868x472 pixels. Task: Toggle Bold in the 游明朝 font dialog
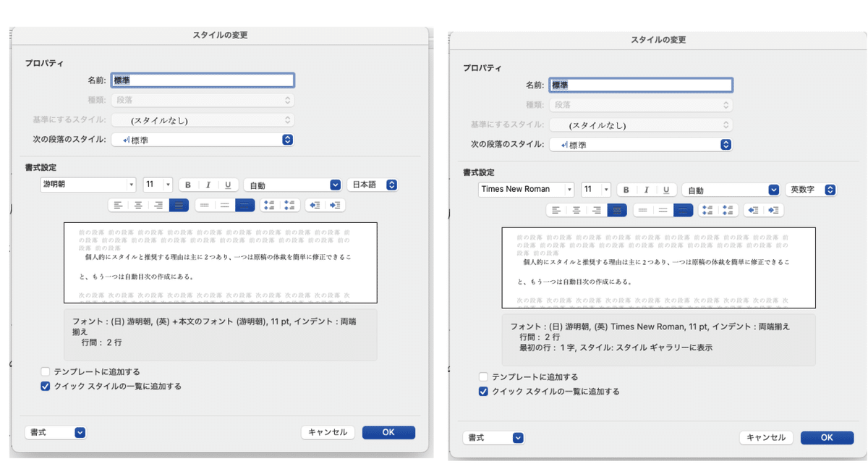tap(188, 185)
